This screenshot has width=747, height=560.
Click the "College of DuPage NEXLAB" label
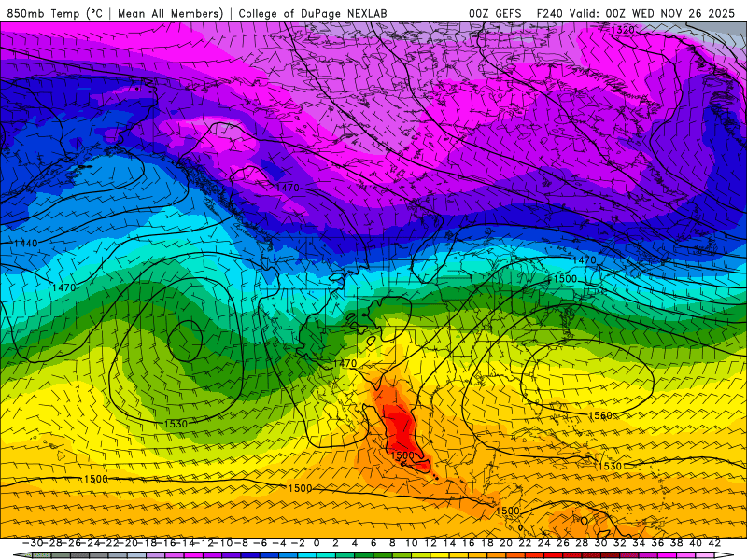pos(313,13)
